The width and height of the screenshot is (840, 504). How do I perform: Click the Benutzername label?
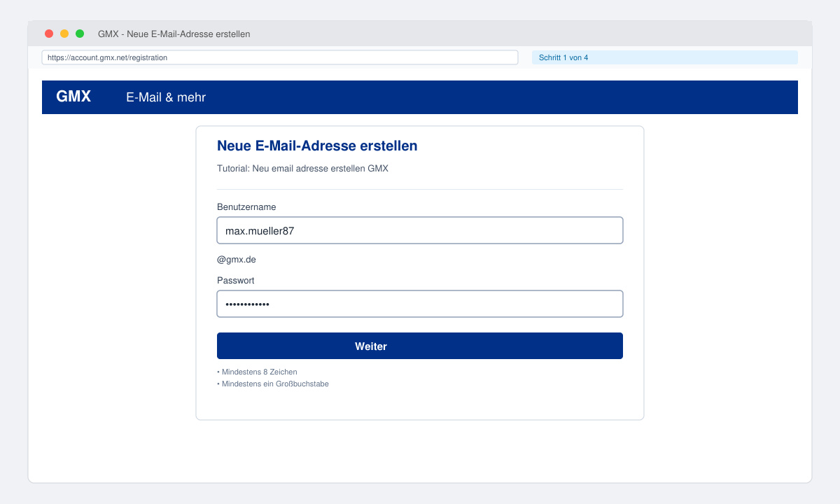(246, 207)
